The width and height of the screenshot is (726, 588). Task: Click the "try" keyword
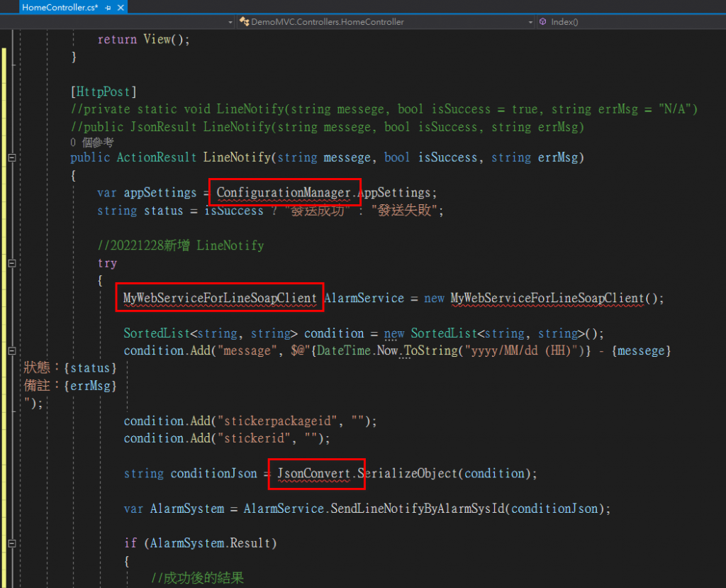pyautogui.click(x=107, y=263)
